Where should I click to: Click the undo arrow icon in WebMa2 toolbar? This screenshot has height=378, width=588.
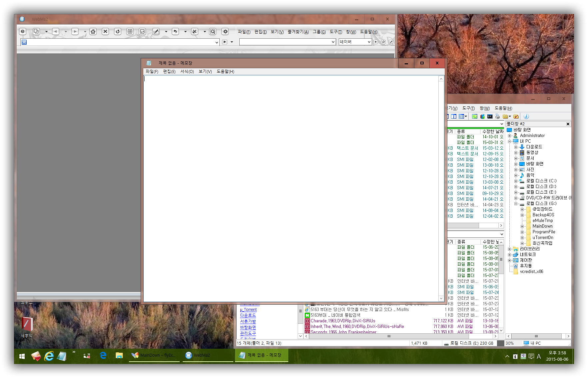coord(175,32)
